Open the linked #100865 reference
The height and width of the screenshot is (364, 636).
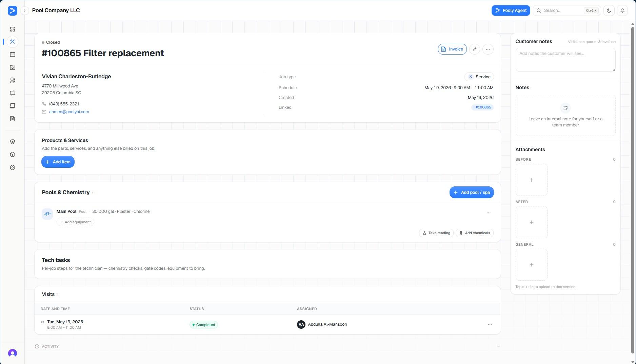pos(482,107)
